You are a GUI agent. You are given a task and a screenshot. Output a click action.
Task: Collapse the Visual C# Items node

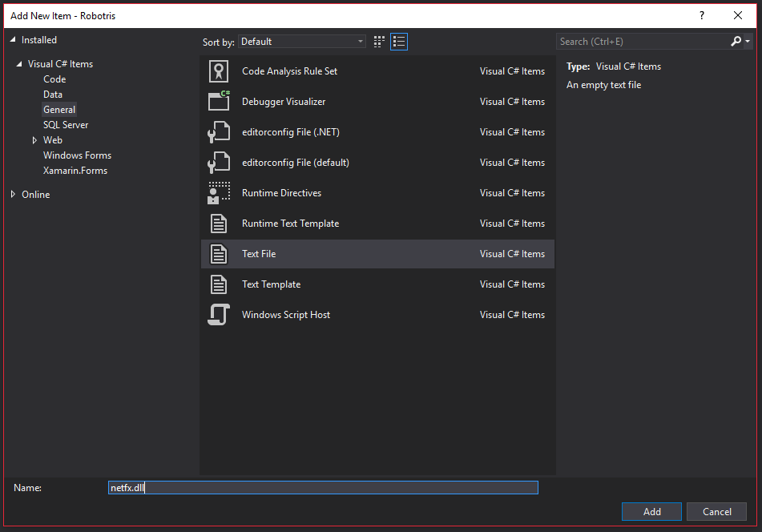pos(19,64)
